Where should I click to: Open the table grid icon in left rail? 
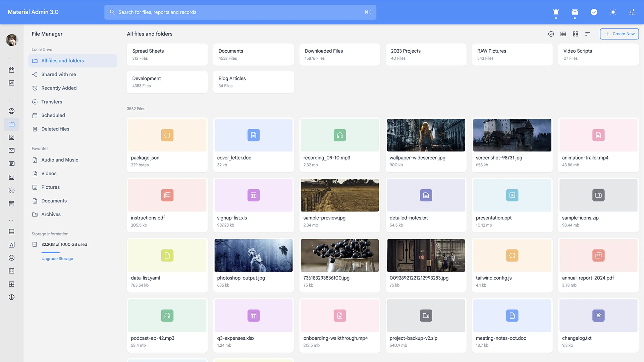click(12, 284)
